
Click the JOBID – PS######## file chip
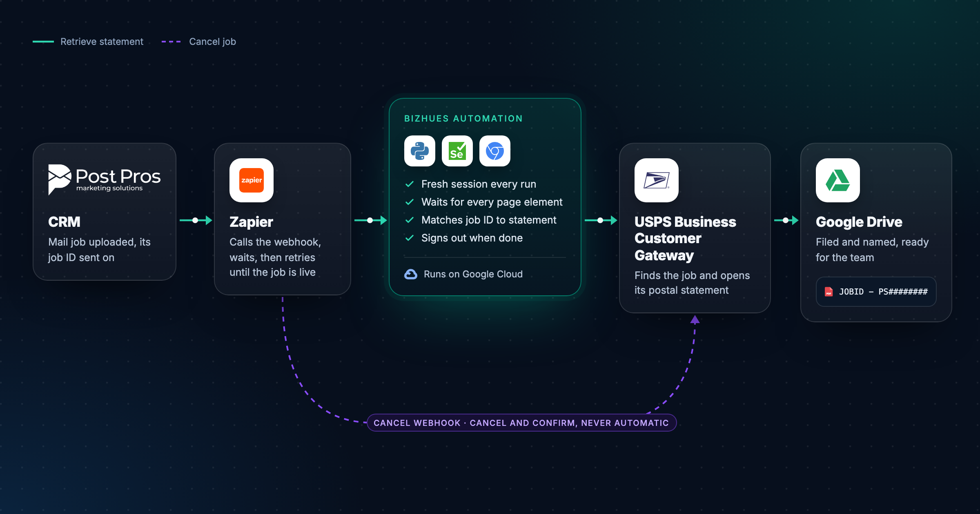tap(876, 292)
